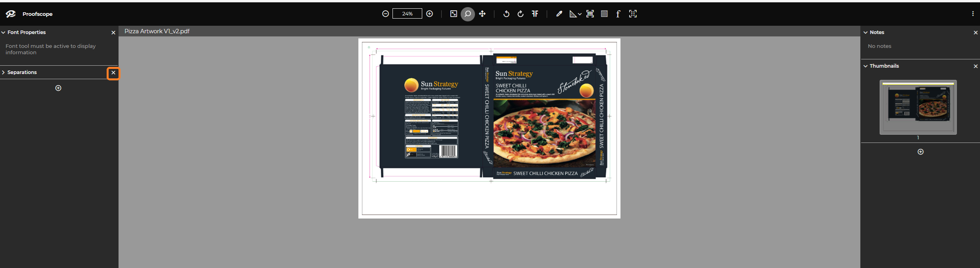
Task: Open the measure tool dropdown arrow
Action: click(x=580, y=14)
